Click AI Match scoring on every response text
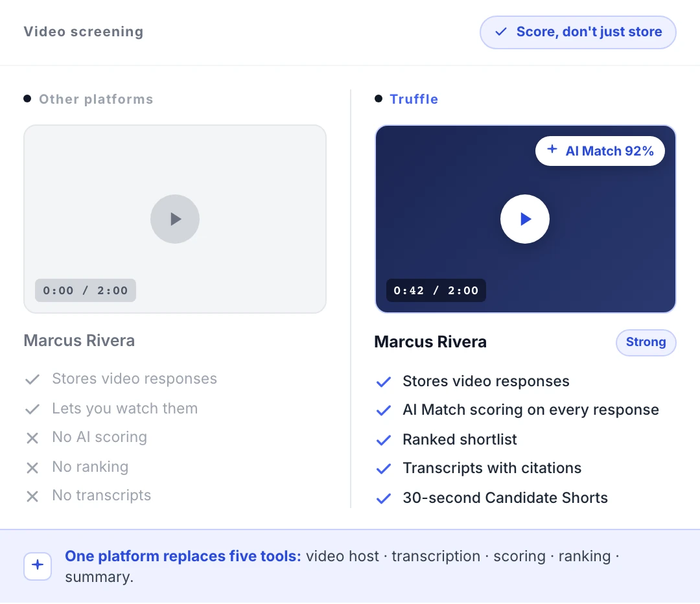Viewport: 700px width, 604px height. click(531, 410)
